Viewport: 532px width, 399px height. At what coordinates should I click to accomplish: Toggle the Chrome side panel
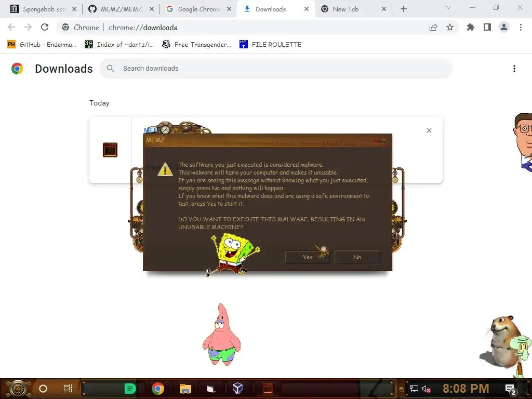pos(487,27)
